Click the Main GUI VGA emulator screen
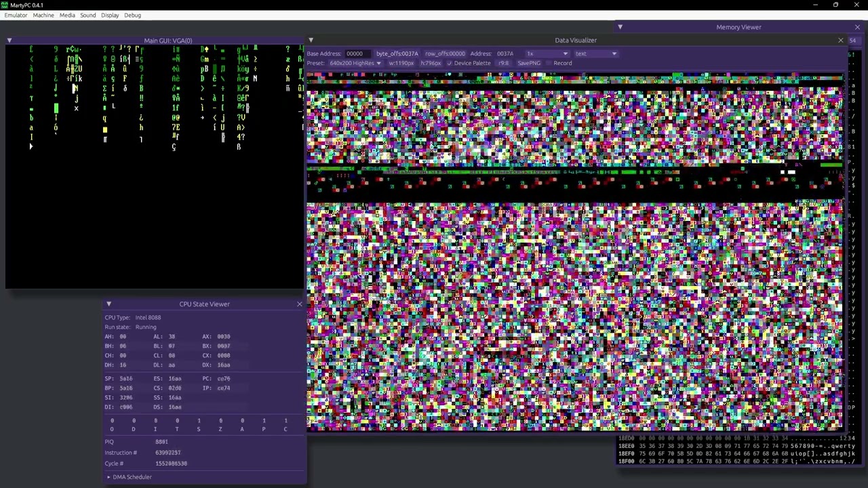Viewport: 868px width, 488px height. 155,167
